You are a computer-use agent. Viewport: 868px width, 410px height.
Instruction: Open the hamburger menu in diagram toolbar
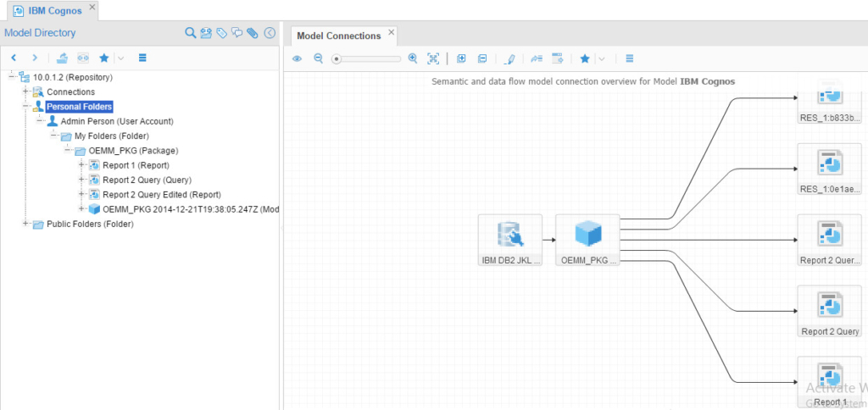629,58
